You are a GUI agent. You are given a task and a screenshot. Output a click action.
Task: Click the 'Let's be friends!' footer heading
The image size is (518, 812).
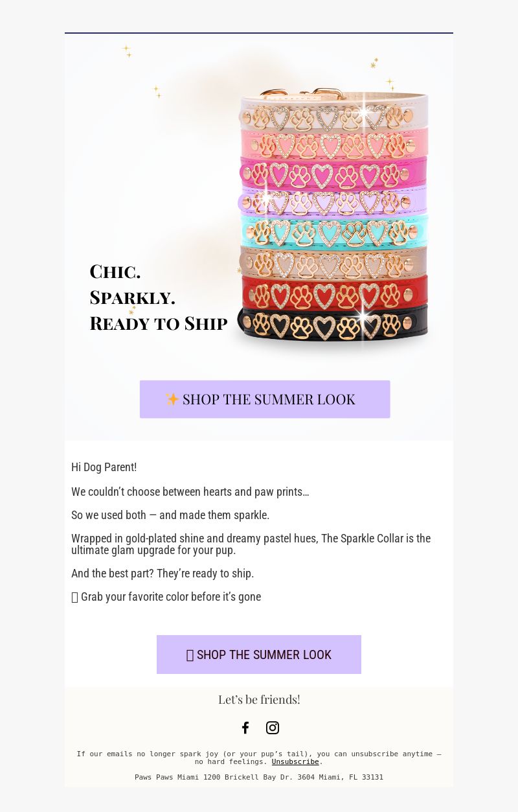click(259, 699)
